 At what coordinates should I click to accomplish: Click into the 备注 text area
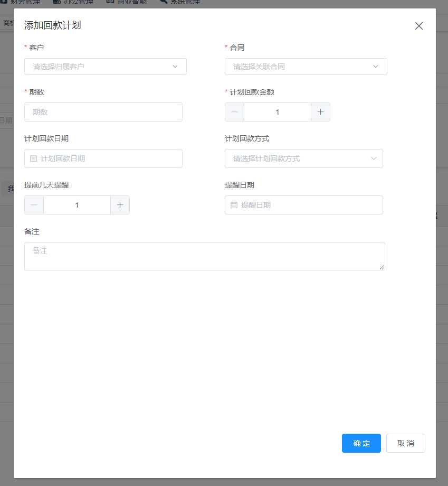pyautogui.click(x=204, y=256)
